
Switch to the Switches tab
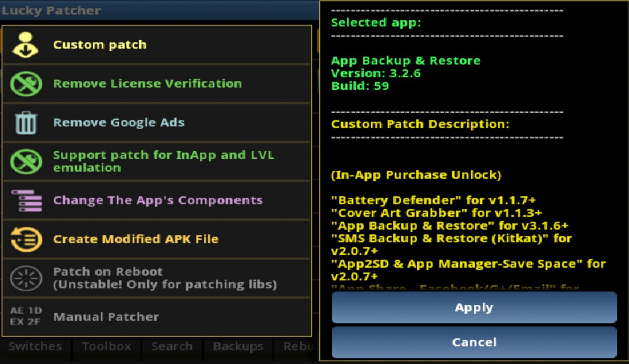click(x=35, y=347)
